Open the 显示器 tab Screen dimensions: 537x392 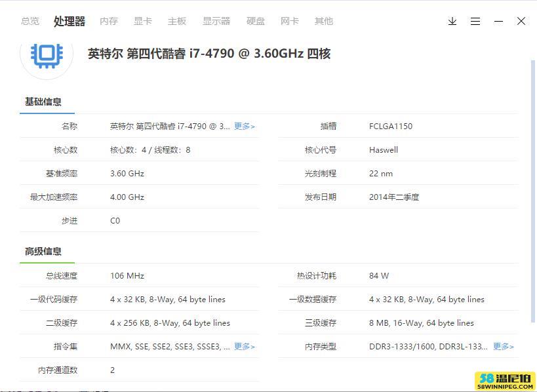(216, 21)
